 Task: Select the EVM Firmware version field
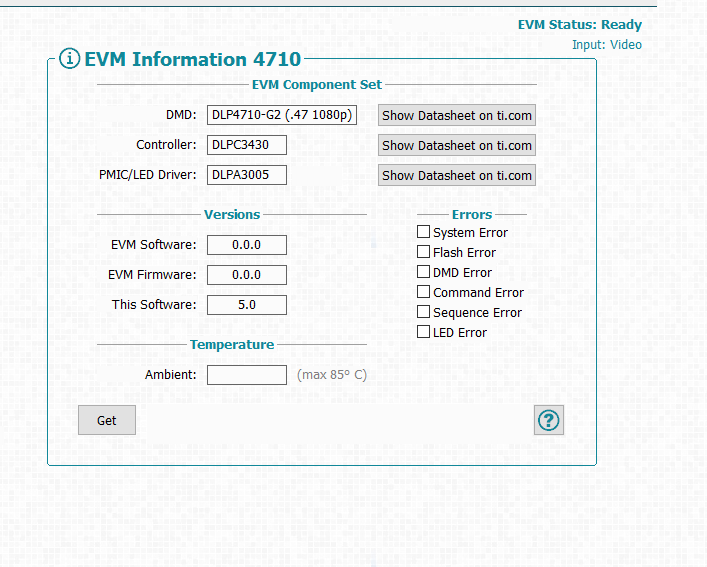[x=247, y=275]
